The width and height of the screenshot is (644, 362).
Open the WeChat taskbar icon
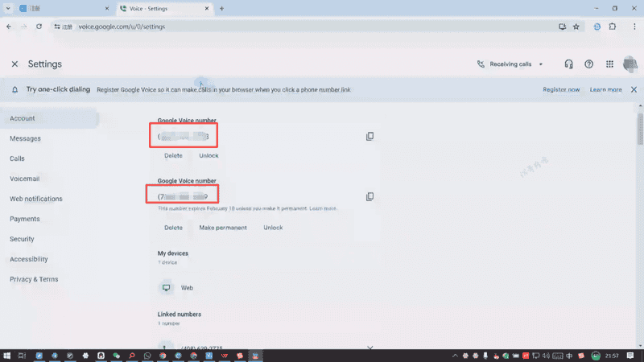click(117, 356)
